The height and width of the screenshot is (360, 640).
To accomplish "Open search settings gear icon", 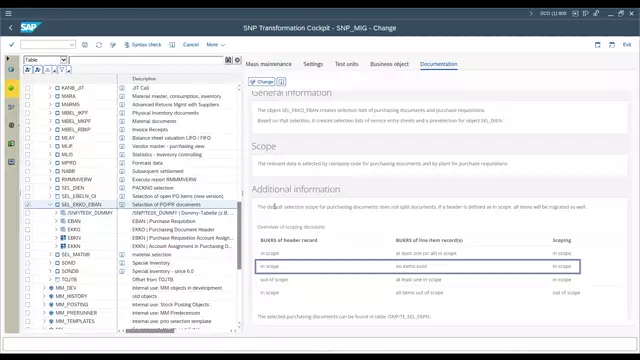I will (x=238, y=60).
